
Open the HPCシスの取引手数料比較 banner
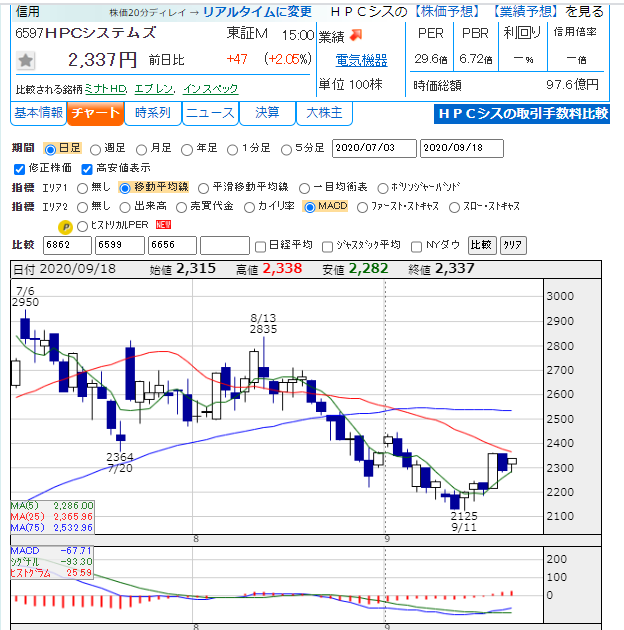pos(522,114)
